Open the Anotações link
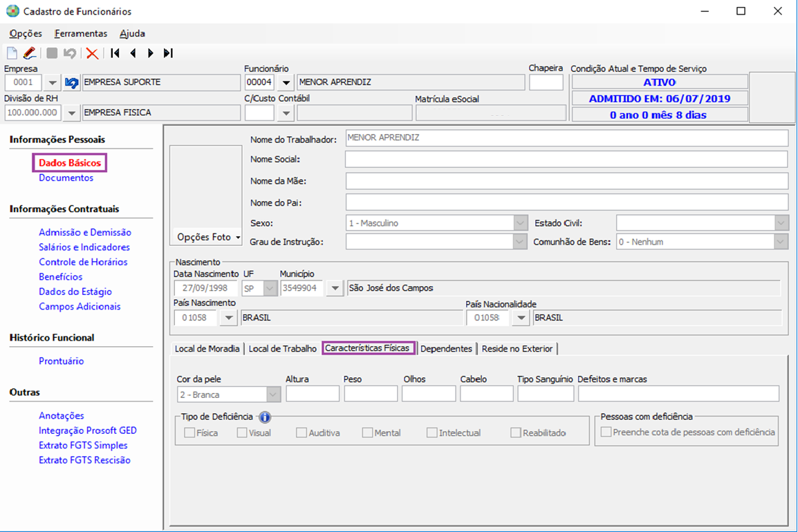The height and width of the screenshot is (532, 798). (61, 415)
